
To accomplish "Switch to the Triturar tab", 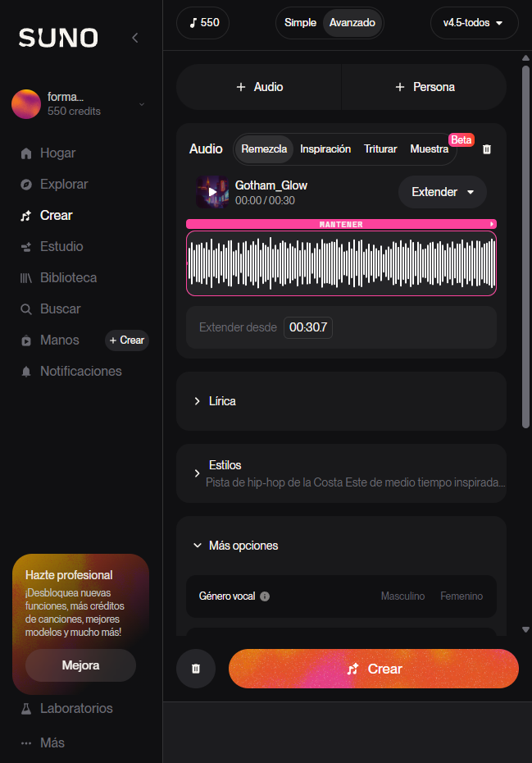I will pyautogui.click(x=380, y=149).
